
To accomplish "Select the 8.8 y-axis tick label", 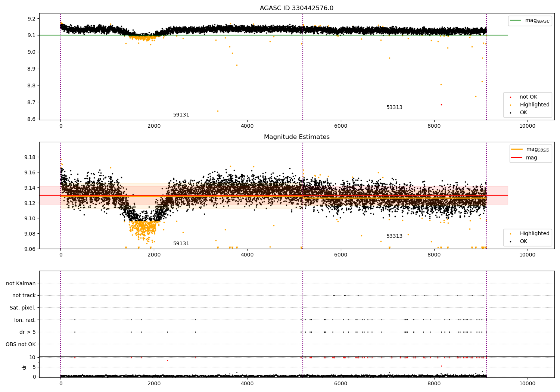I will 32,86.
